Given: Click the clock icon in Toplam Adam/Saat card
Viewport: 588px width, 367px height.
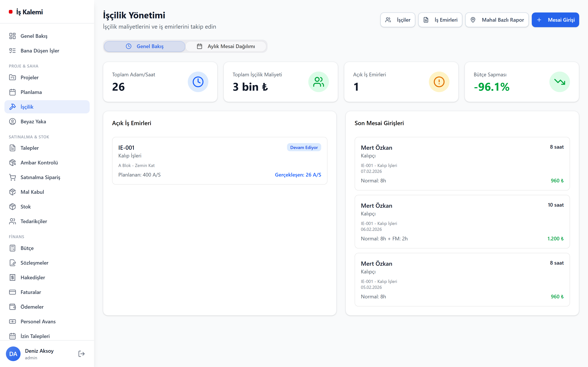Looking at the screenshot, I should coord(198,82).
